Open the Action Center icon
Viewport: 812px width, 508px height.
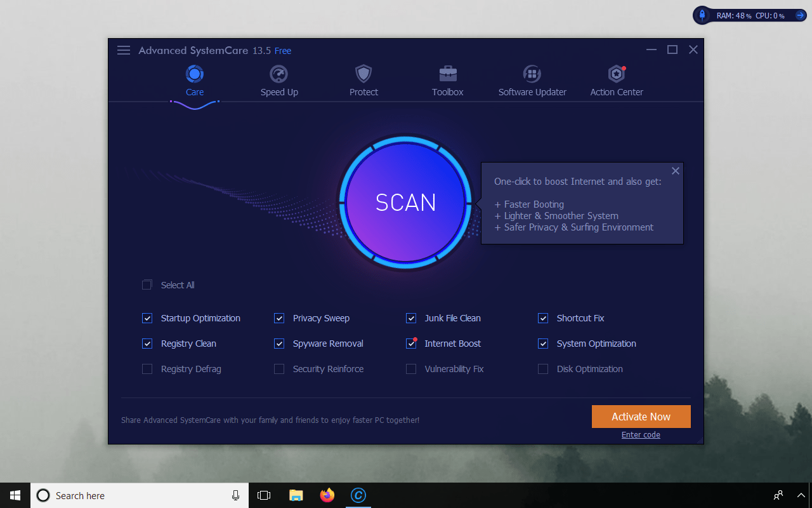617,74
